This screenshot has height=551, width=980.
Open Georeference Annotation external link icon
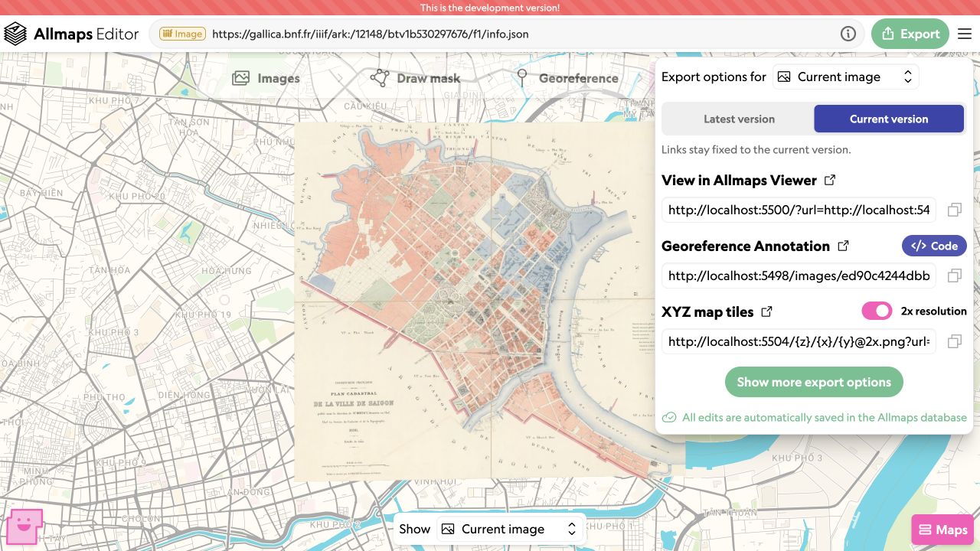click(843, 246)
